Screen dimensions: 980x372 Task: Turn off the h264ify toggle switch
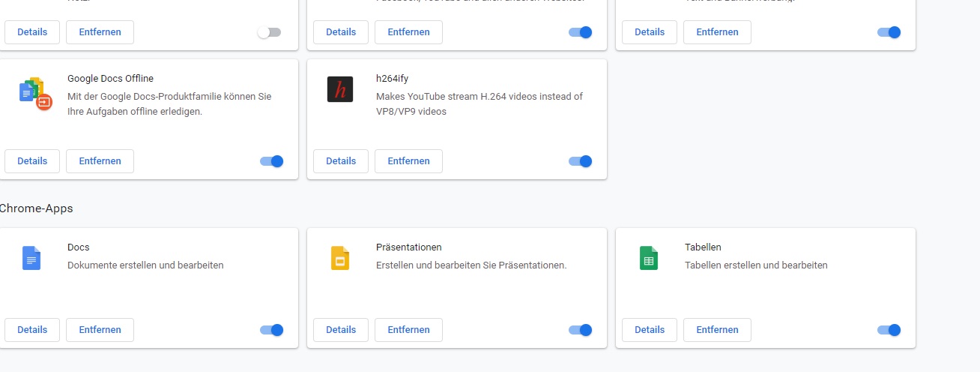pyautogui.click(x=580, y=161)
